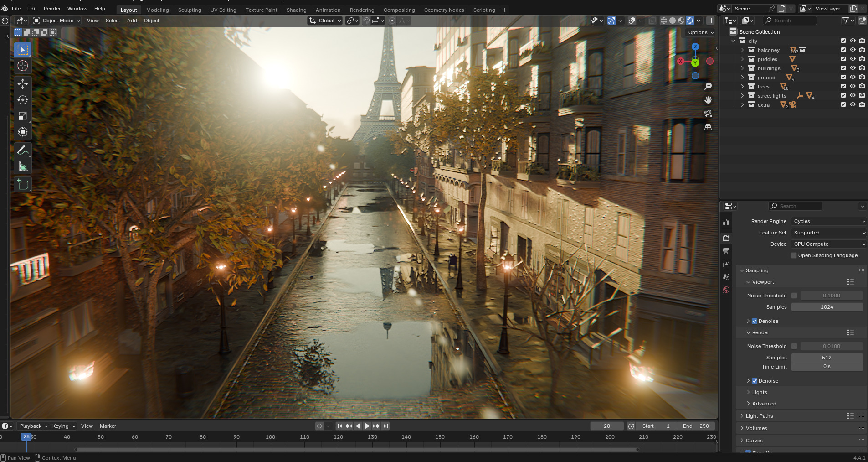Switch to the Shading workspace tab
The image size is (868, 462).
[296, 10]
